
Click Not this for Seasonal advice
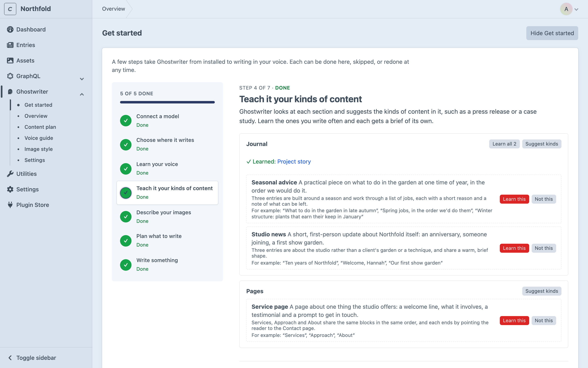543,199
